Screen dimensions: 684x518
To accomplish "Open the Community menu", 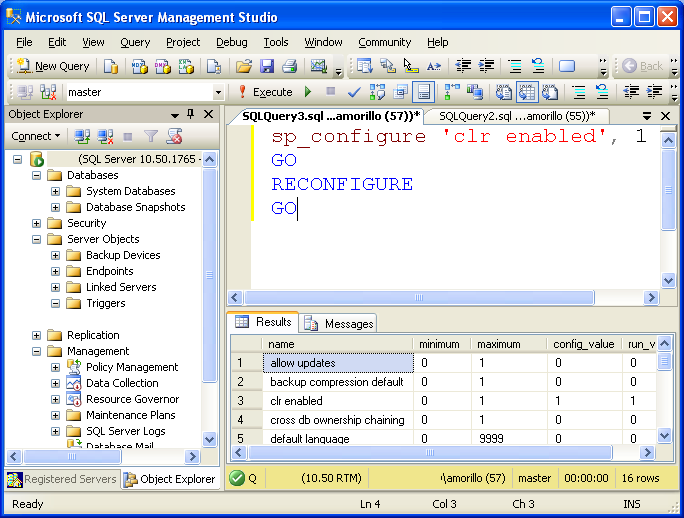I will [x=384, y=42].
